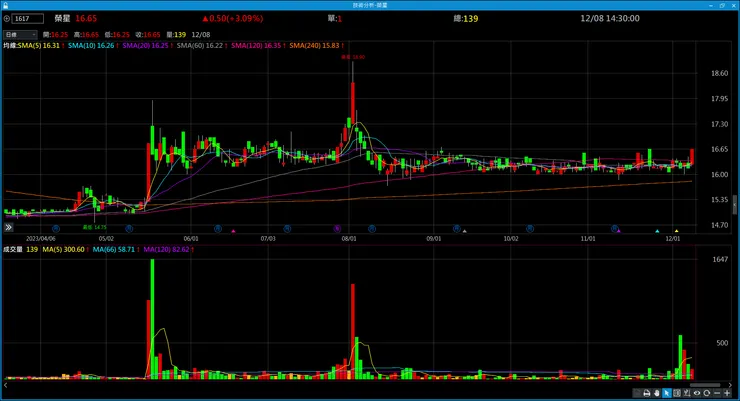Screen dimensions: 740x401
Task: Click the greyed first bottom toolbar icon
Action: coord(637,393)
